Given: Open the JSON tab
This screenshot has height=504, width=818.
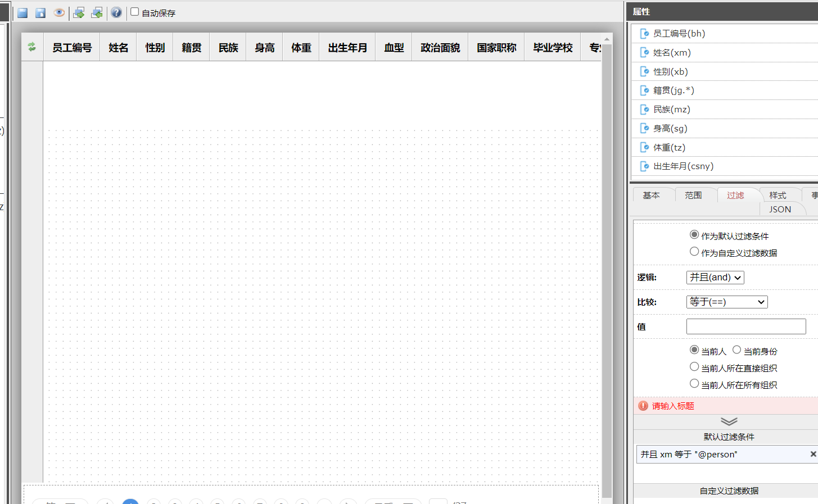Looking at the screenshot, I should (780, 209).
